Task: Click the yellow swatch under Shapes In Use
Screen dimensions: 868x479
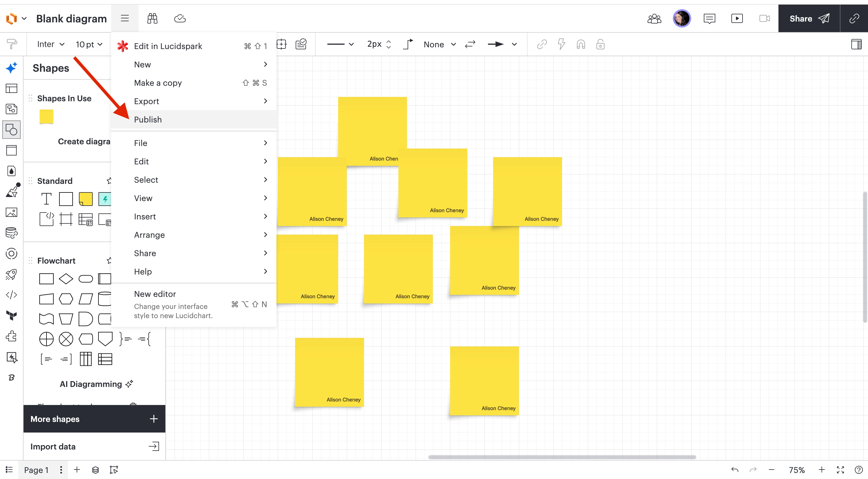Action: (x=46, y=116)
